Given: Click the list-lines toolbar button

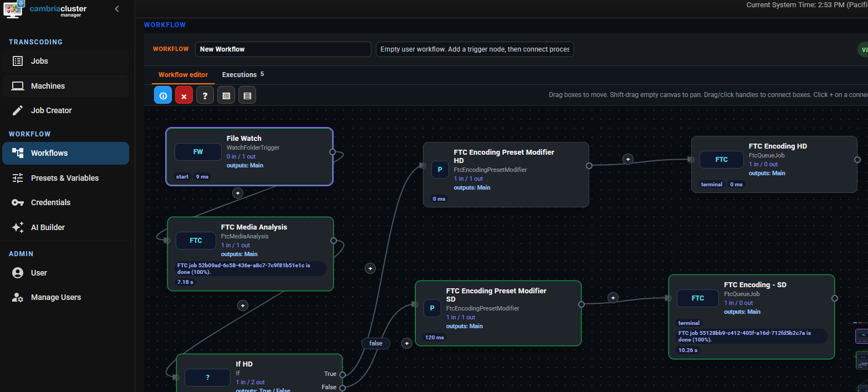Looking at the screenshot, I should tap(247, 95).
